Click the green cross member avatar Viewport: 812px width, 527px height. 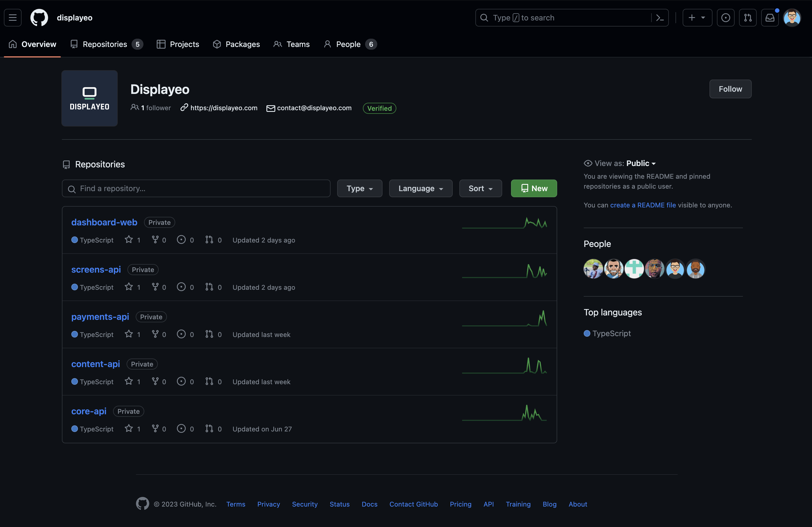coord(634,269)
